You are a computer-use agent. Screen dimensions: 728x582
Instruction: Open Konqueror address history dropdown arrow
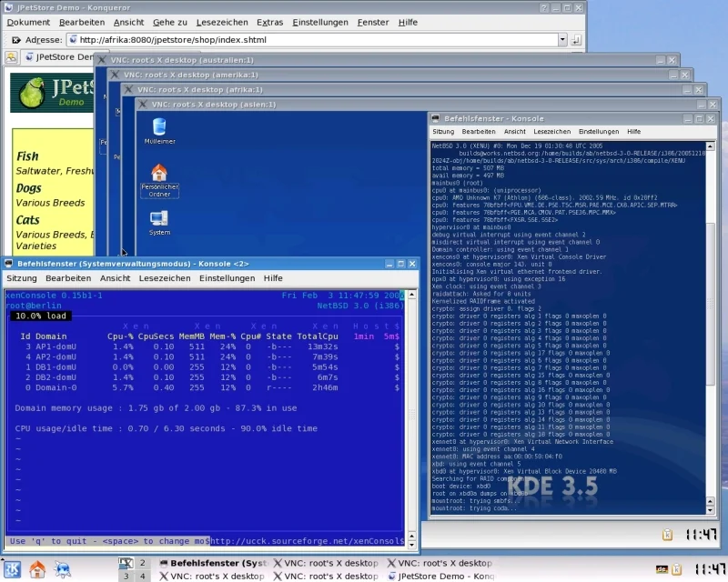562,40
